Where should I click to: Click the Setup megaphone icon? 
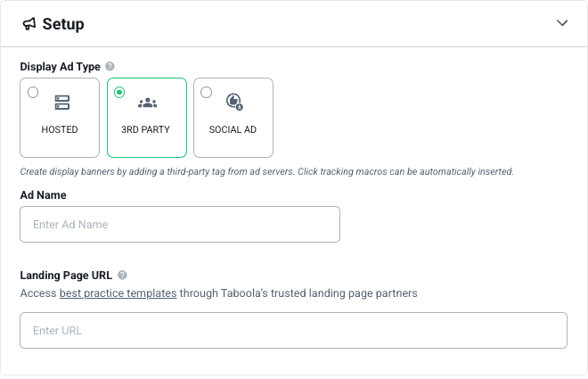(29, 24)
